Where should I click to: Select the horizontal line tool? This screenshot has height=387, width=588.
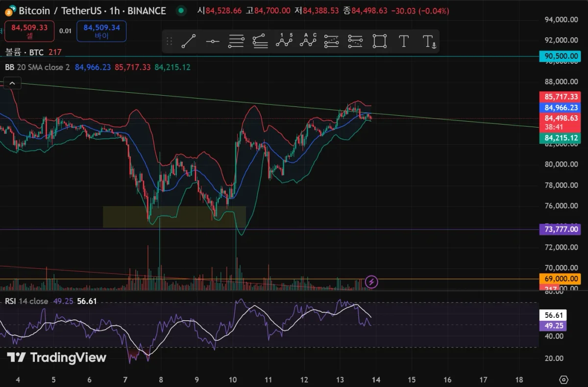tap(213, 41)
